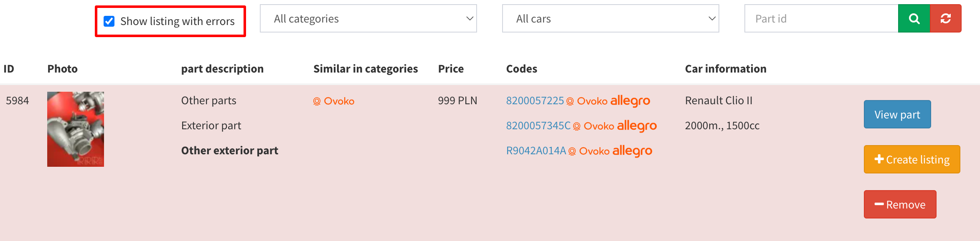The width and height of the screenshot is (980, 241).
Task: Open the part photo thumbnail for ID 5984
Action: coord(76,129)
